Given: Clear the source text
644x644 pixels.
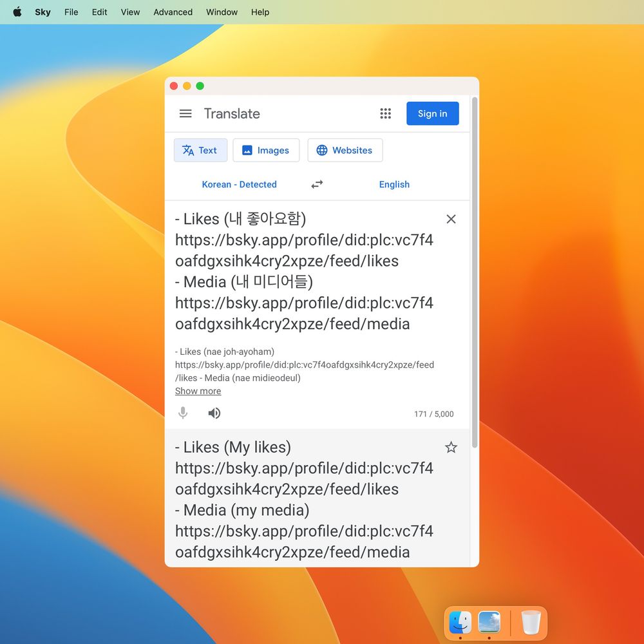Looking at the screenshot, I should point(451,219).
